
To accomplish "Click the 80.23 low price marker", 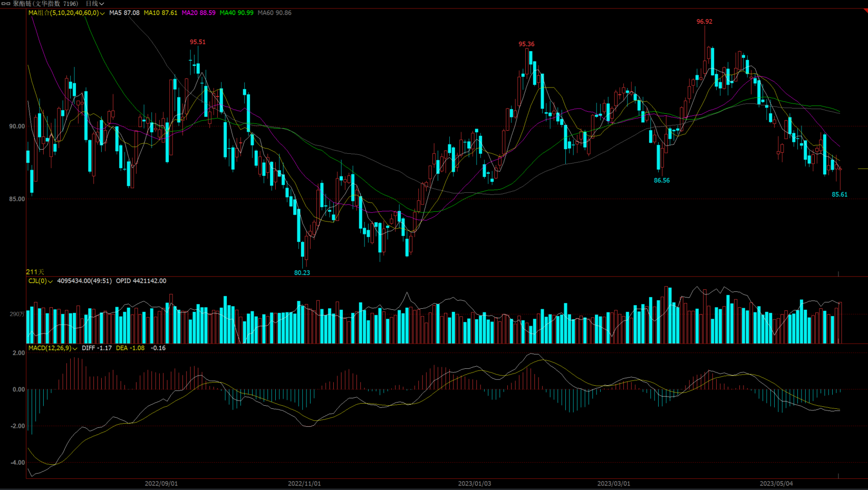I will click(302, 273).
